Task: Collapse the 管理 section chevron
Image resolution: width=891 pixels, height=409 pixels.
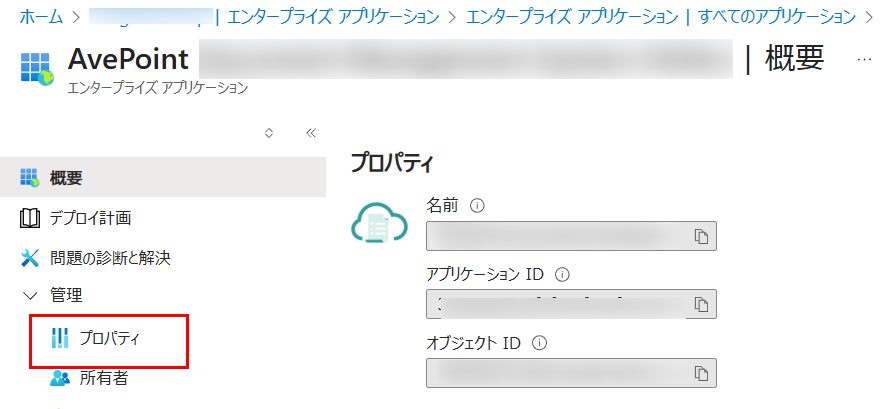Action: click(29, 295)
